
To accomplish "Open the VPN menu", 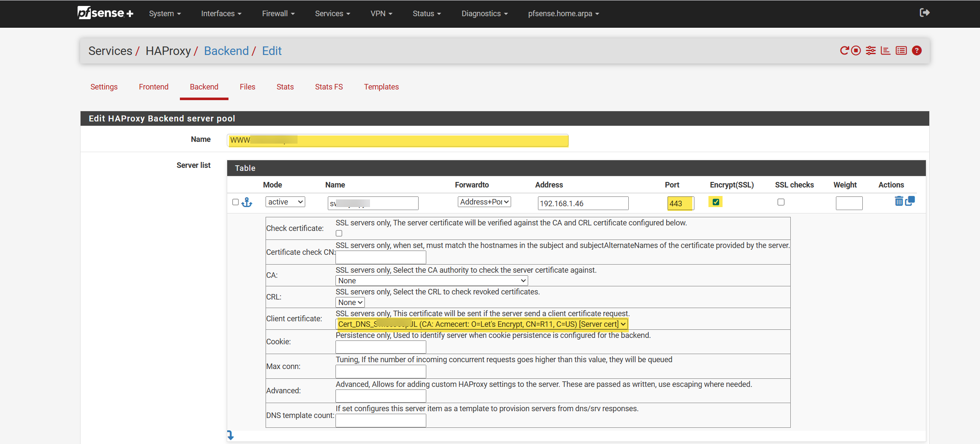I will (382, 14).
